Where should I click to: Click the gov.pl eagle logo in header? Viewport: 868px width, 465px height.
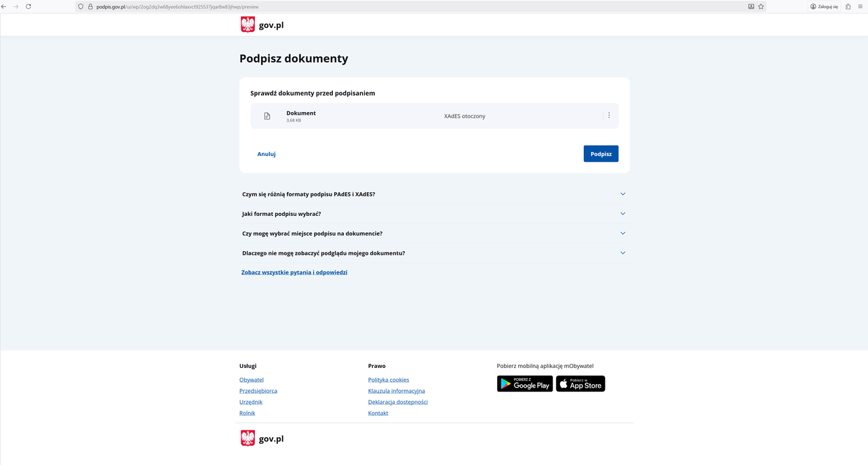248,25
